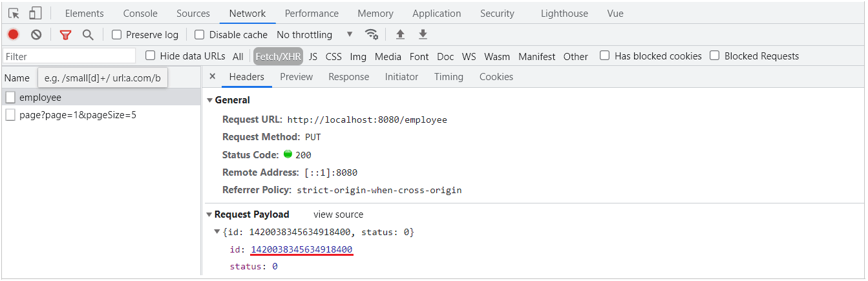Viewport: 868px width, 281px height.
Task: Toggle the device toolbar icon
Action: pyautogui.click(x=36, y=13)
